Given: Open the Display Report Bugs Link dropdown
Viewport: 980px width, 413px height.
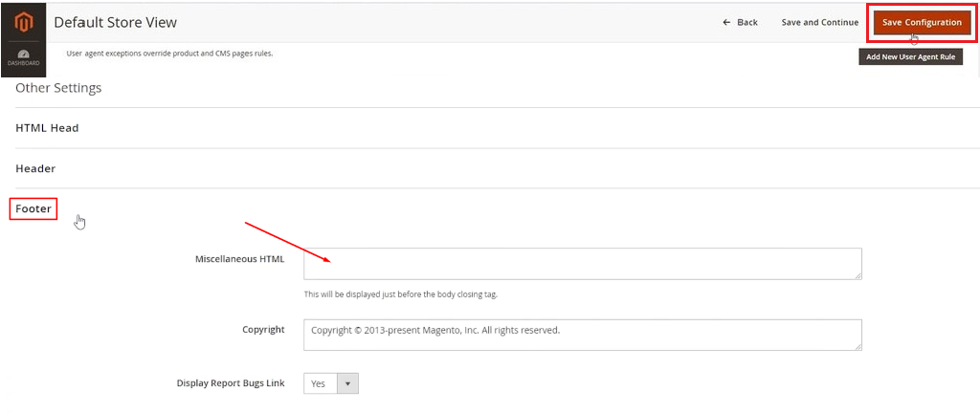Looking at the screenshot, I should pos(331,383).
